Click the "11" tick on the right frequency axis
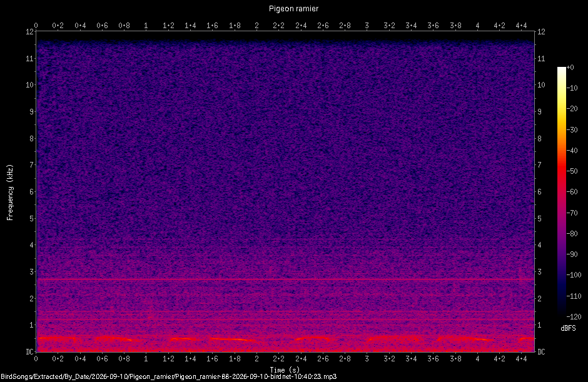The image size is (588, 382). coord(541,59)
